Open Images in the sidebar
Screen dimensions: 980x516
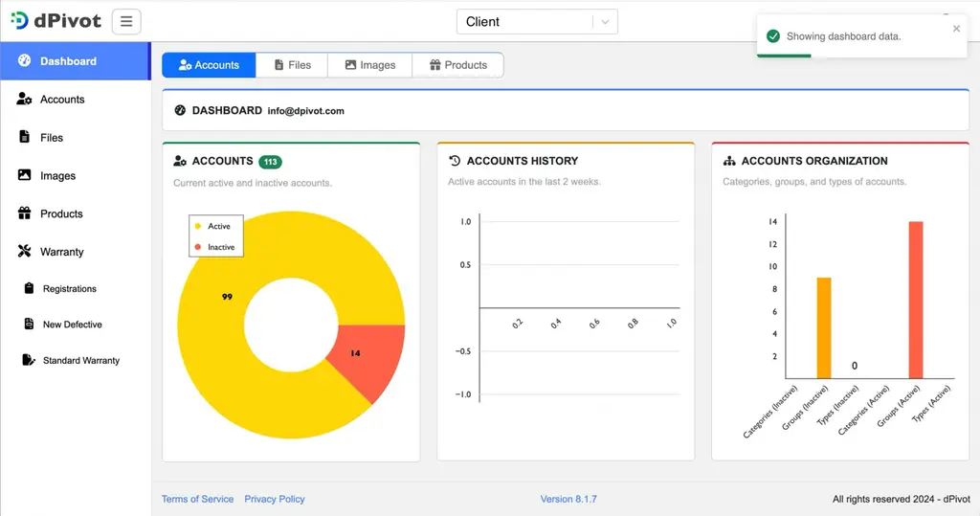coord(75,176)
